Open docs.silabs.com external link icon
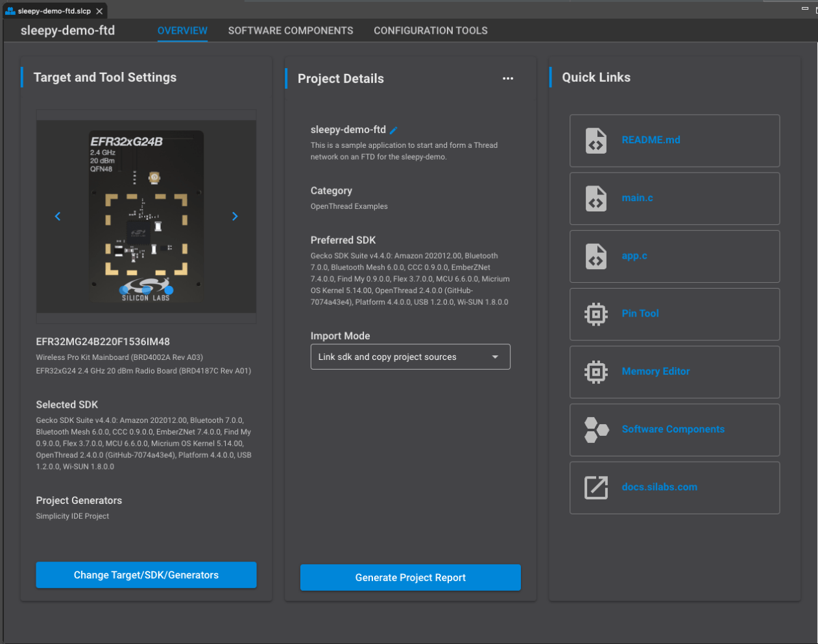Screen dimensions: 818x644 click(595, 487)
